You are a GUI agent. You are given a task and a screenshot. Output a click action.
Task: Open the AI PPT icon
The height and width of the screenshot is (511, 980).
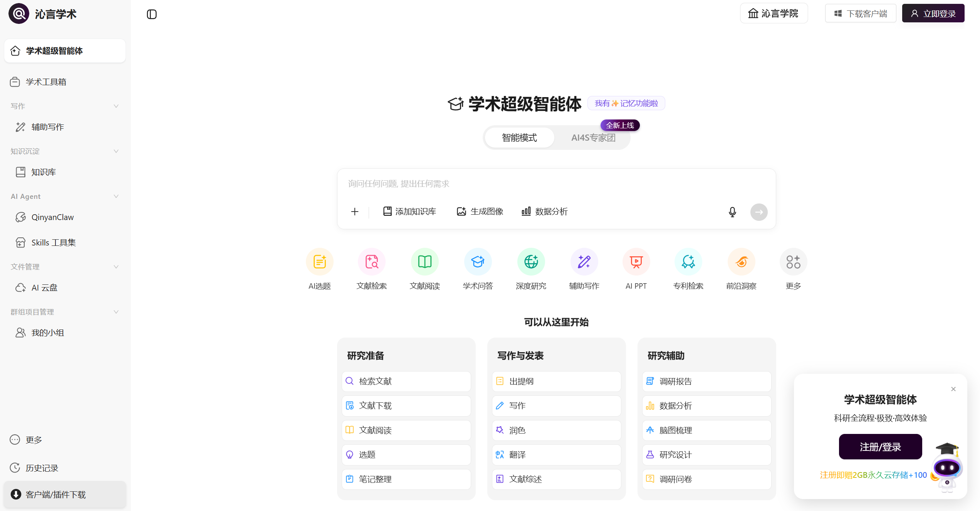coord(636,262)
